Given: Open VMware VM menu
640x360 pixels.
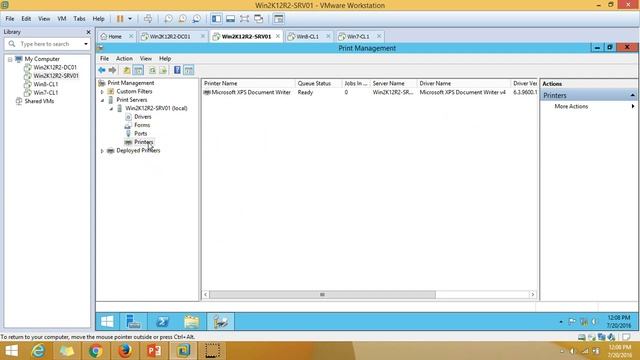Looking at the screenshot, I should (x=62, y=19).
